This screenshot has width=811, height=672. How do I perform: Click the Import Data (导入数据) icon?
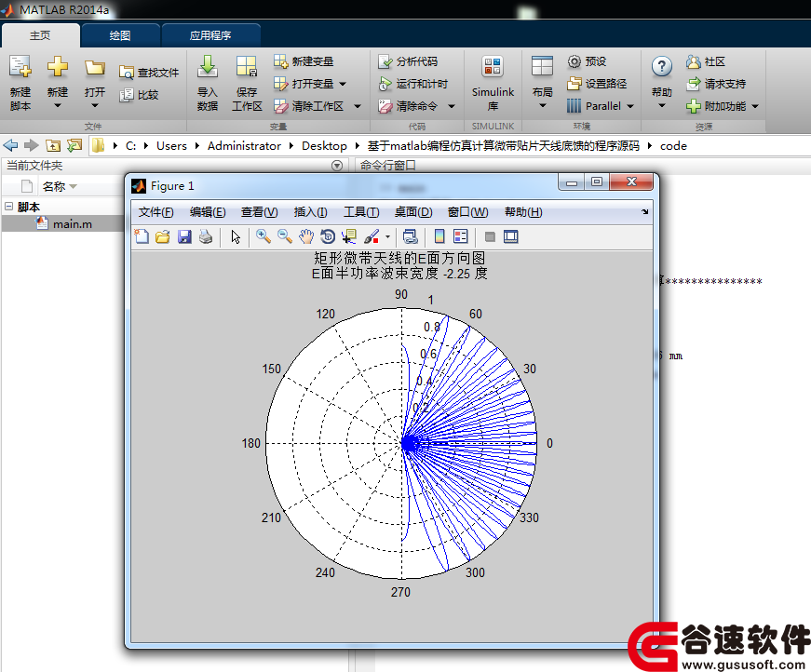point(208,67)
